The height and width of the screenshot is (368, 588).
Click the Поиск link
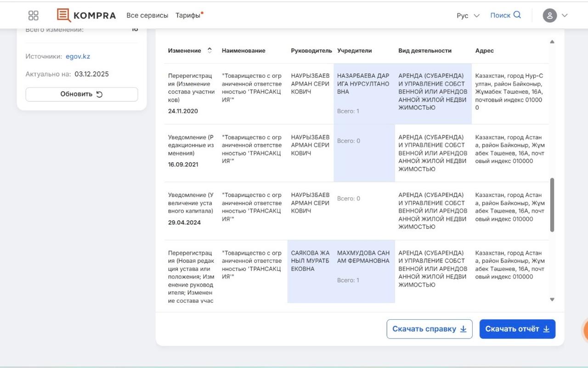coord(500,15)
